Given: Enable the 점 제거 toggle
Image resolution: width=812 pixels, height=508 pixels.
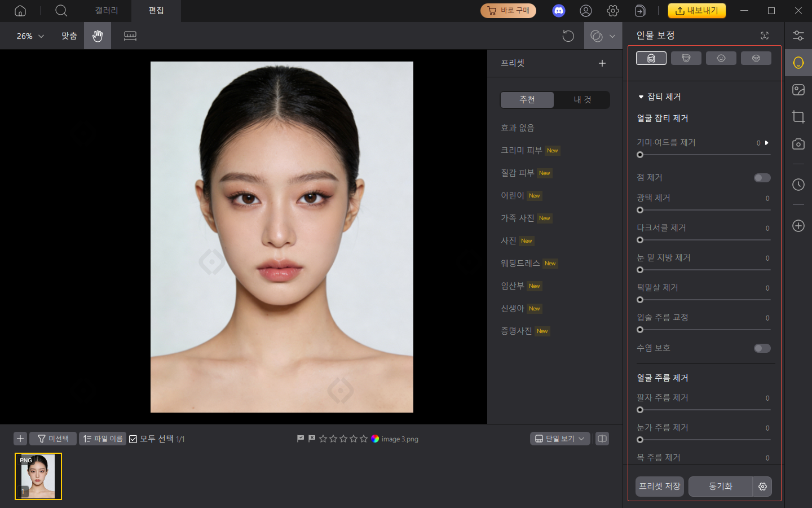Looking at the screenshot, I should (762, 177).
